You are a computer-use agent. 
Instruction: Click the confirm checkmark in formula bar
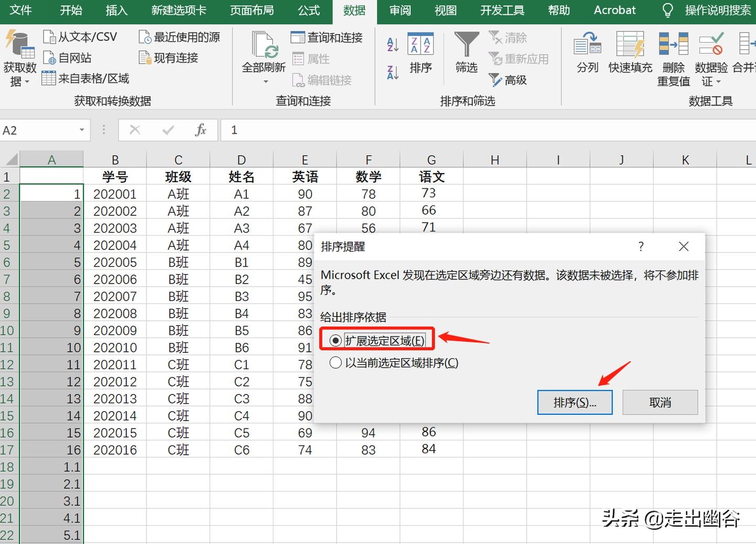pyautogui.click(x=168, y=130)
